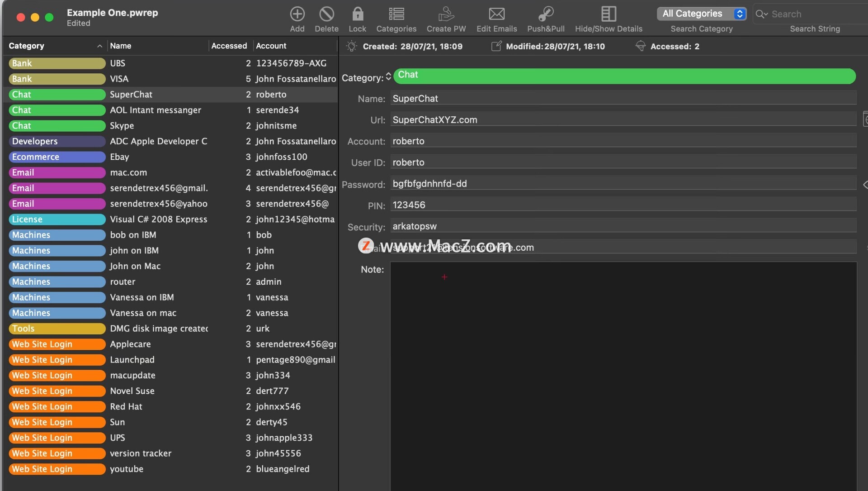868x491 pixels.
Task: Select serendetrex456@yahoo Email entry
Action: [170, 204]
